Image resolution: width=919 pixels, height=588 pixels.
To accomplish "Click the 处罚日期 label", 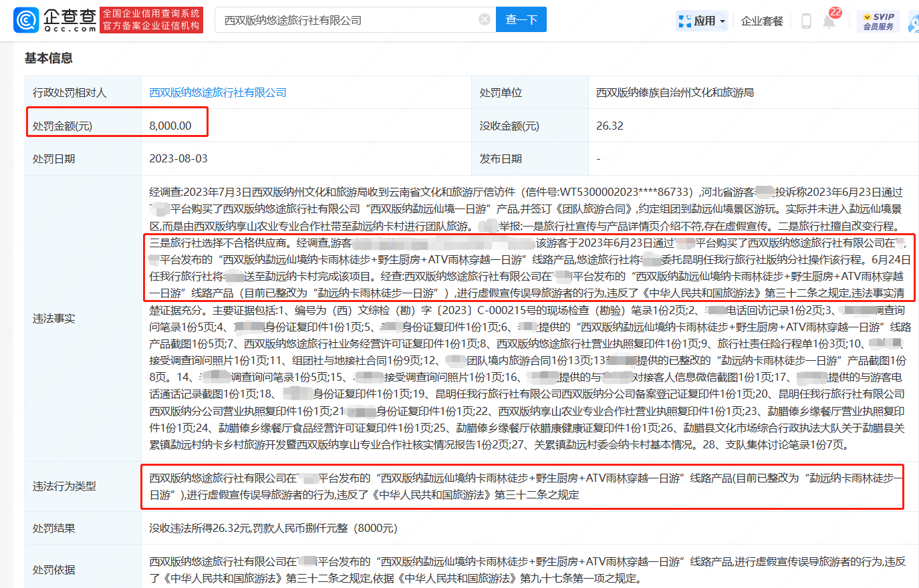I will [x=54, y=158].
